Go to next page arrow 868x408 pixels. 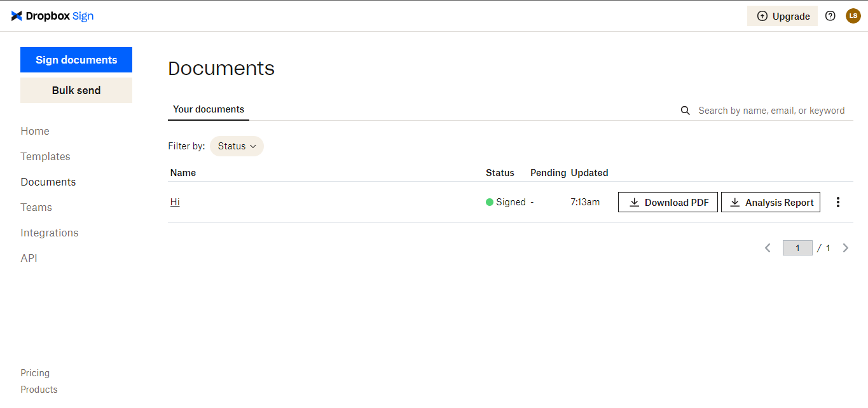click(x=846, y=248)
